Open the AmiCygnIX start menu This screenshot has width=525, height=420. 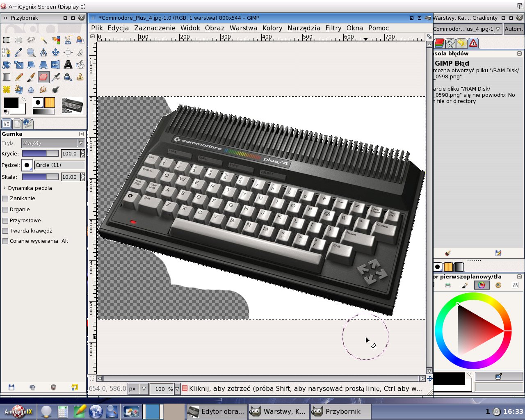coord(18,411)
